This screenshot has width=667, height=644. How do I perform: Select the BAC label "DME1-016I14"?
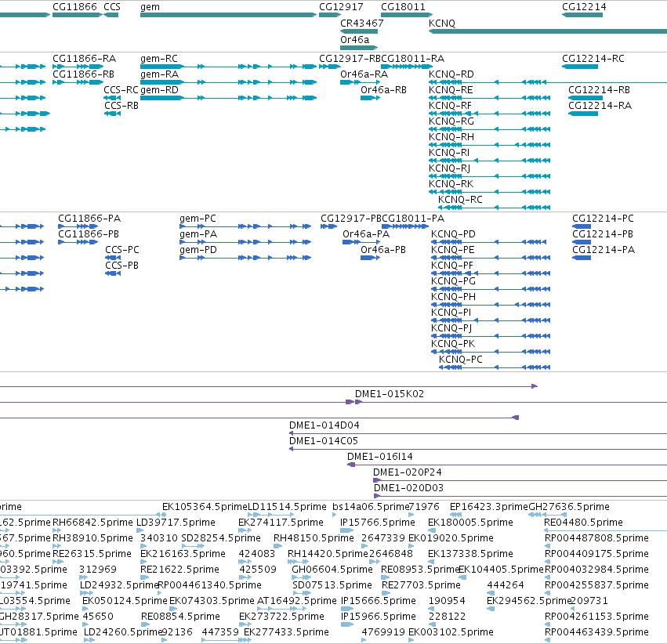click(380, 457)
